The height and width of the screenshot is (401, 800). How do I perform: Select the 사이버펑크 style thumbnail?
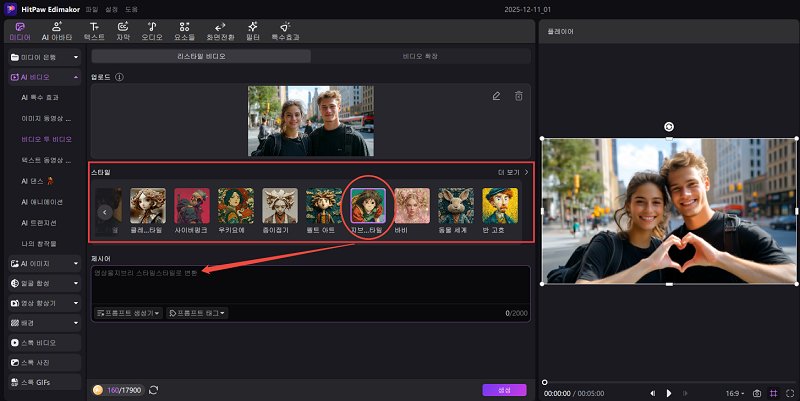tap(192, 206)
